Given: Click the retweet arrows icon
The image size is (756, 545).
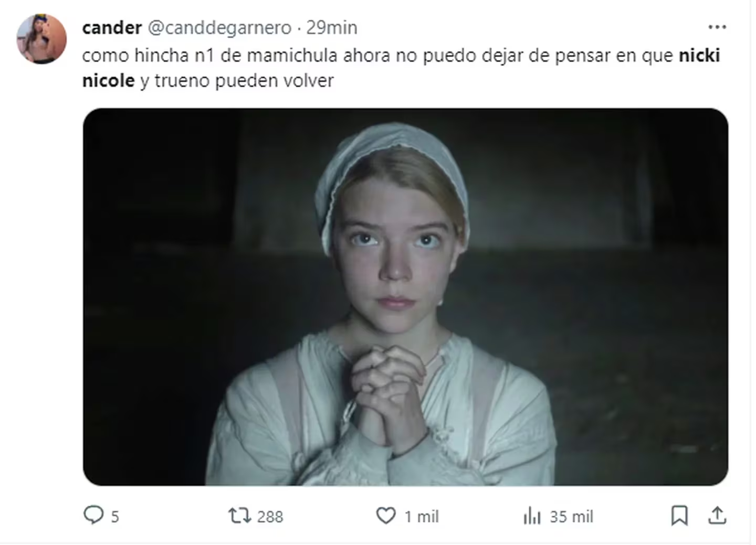Looking at the screenshot, I should point(239,516).
